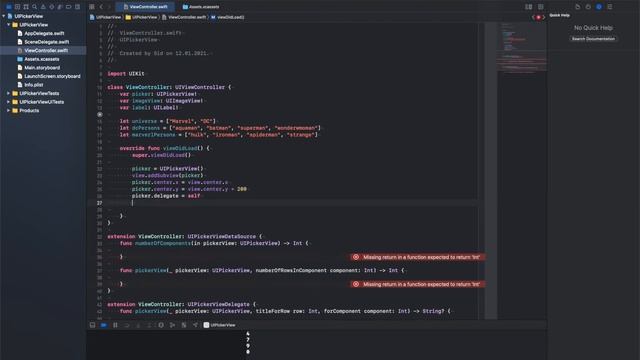Collapse the UIPickerView group folder
Viewport: 640px width, 360px height.
point(9,25)
